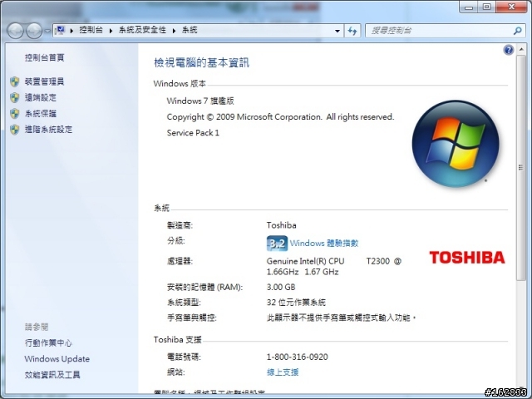Viewport: 532px width, 399px height.
Task: Click the shield icon beside 系統保護
Action: (x=15, y=113)
